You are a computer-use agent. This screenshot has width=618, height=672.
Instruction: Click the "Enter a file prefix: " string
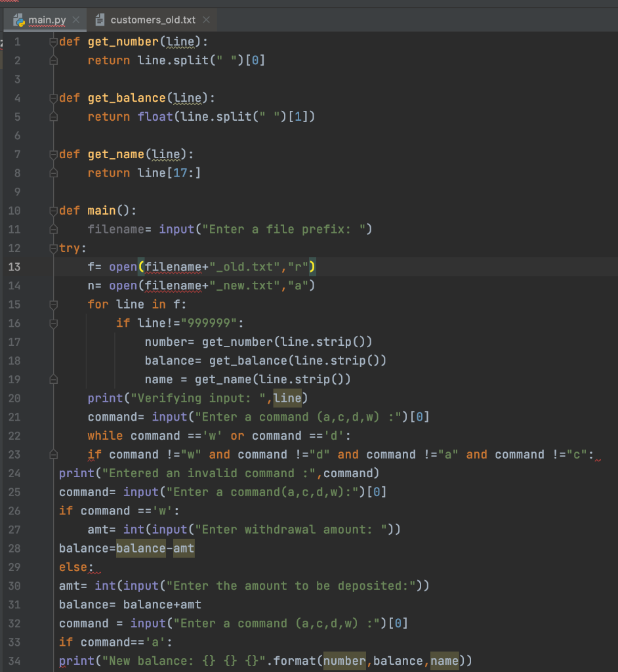click(x=283, y=229)
